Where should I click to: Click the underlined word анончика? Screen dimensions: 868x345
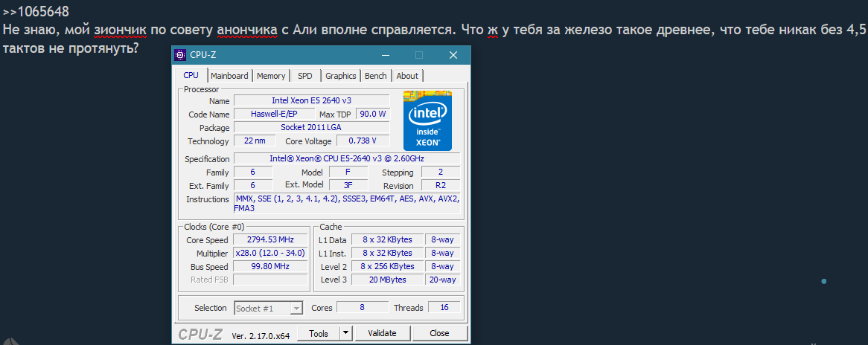(x=248, y=29)
